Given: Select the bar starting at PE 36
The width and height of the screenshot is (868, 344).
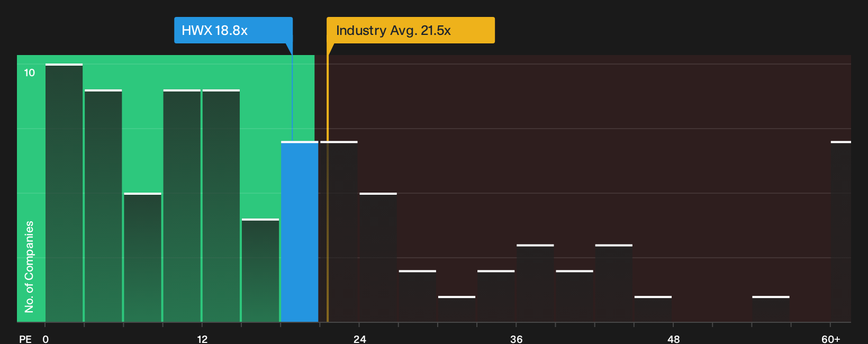Looking at the screenshot, I should point(535,283).
